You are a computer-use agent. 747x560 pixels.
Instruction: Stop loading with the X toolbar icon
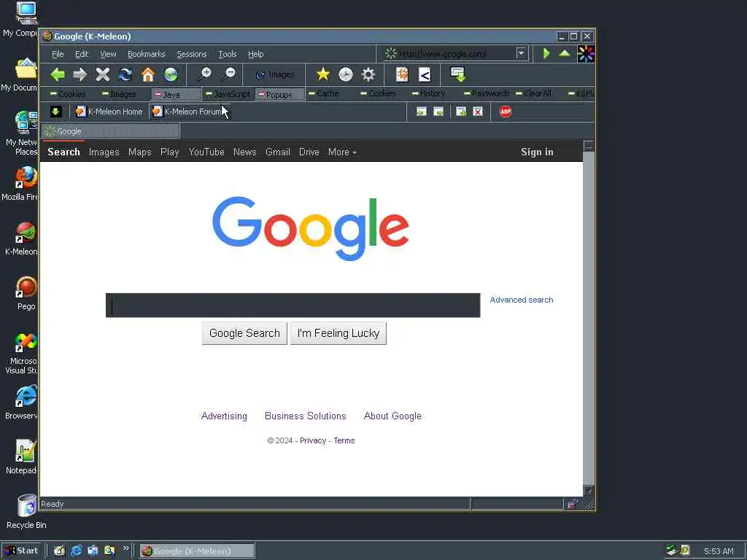102,74
